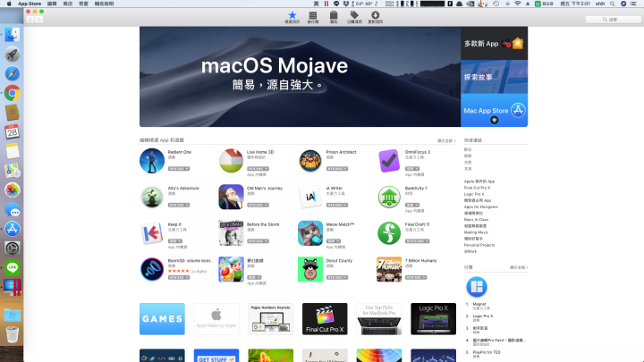Open the get button menu for OmniFocus 3
Screen dimensions: 644x362
(412, 169)
